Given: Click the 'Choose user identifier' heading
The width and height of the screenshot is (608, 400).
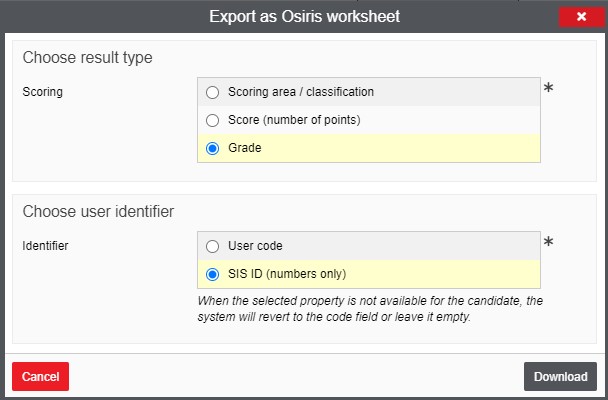Looking at the screenshot, I should 98,211.
